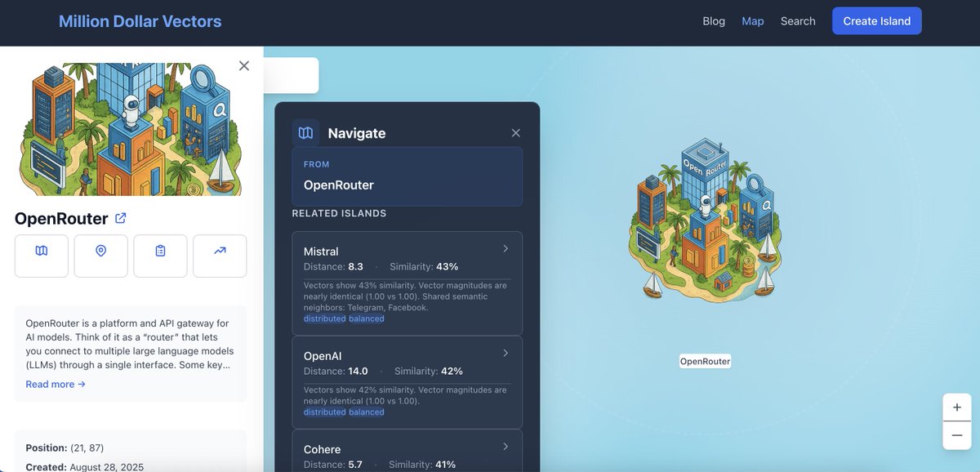Click Mistral Distance 8.3 value
The image size is (980, 472).
tap(355, 266)
